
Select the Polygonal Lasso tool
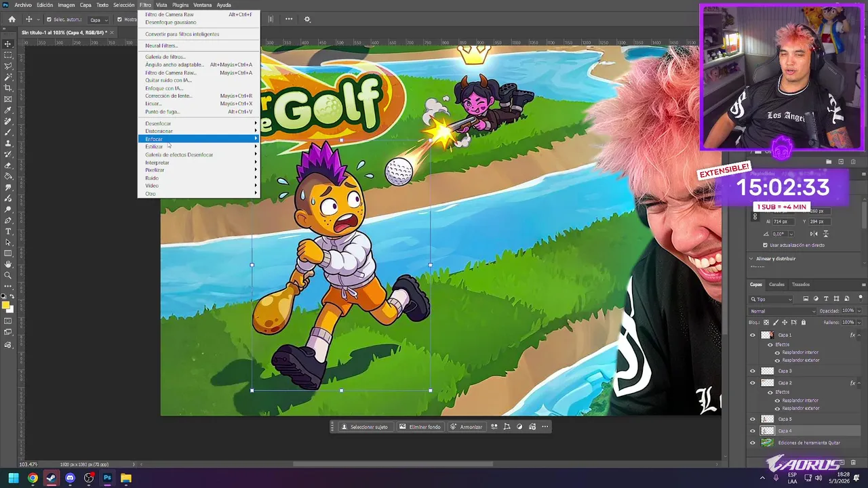(8, 66)
